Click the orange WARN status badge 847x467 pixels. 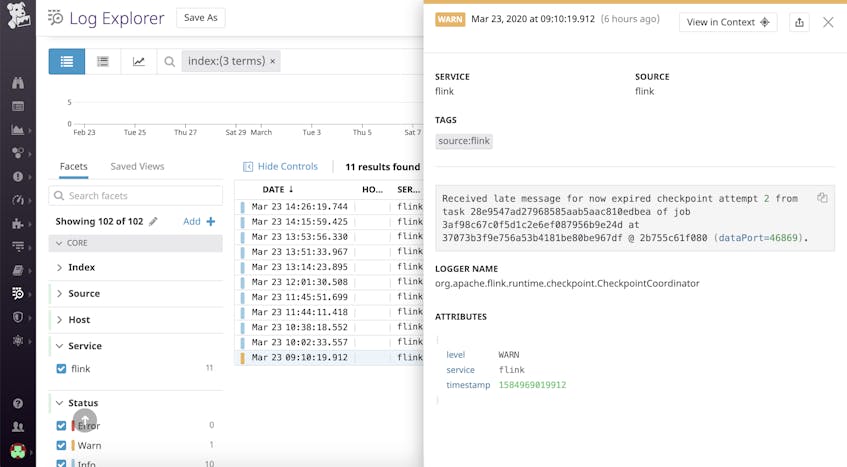[450, 19]
